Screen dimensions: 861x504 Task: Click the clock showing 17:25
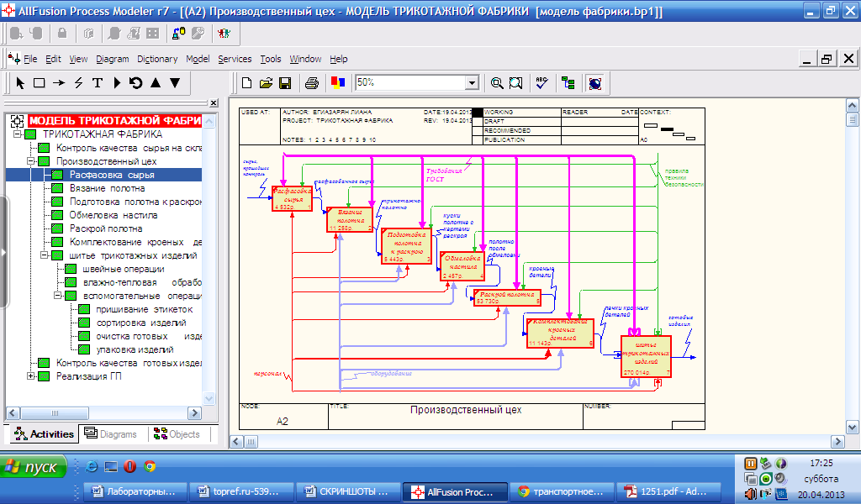pos(821,463)
